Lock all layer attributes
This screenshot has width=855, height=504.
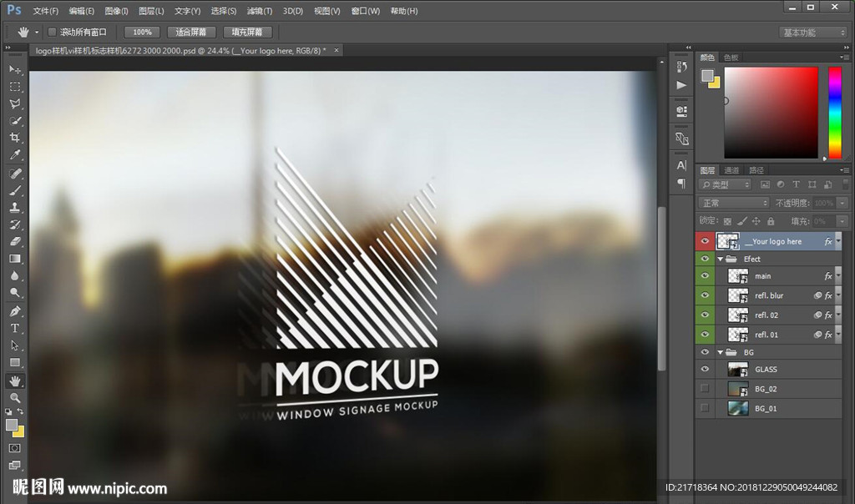click(771, 221)
